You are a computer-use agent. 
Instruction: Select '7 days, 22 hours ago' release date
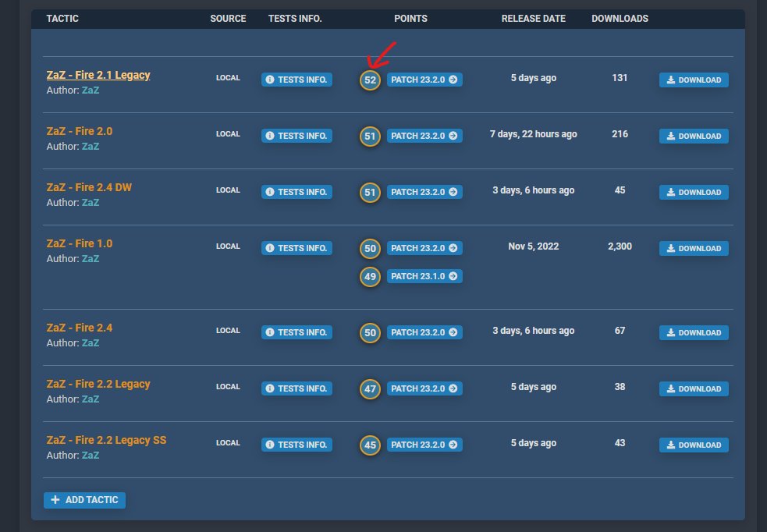533,134
